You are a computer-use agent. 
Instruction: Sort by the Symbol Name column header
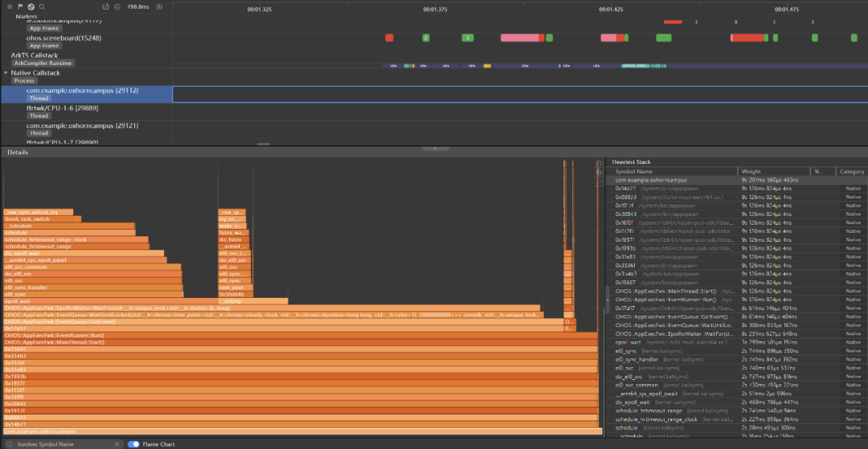point(671,171)
